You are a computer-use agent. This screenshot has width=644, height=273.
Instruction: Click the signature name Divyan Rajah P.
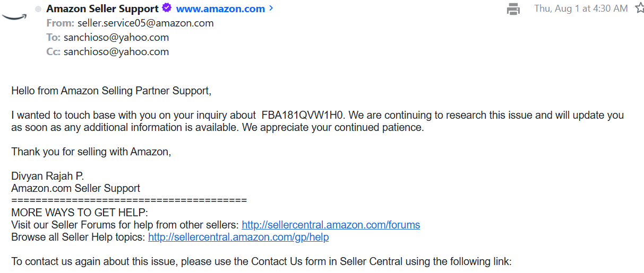pos(47,176)
